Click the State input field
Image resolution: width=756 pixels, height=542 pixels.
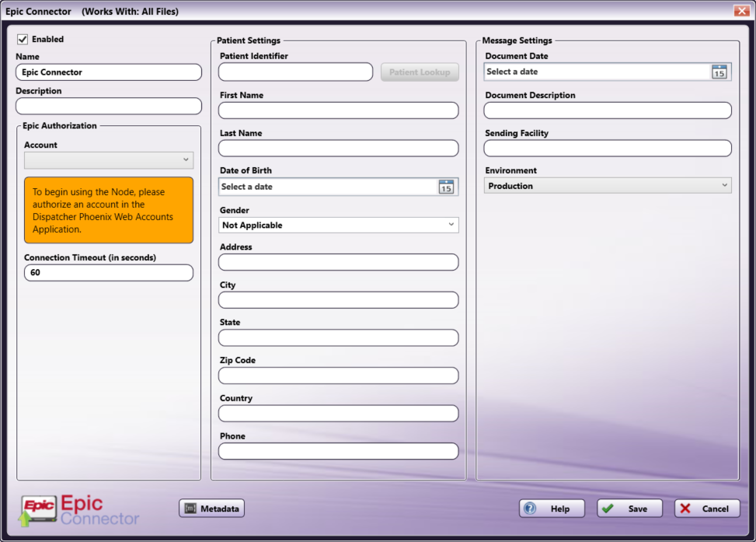[x=339, y=337]
